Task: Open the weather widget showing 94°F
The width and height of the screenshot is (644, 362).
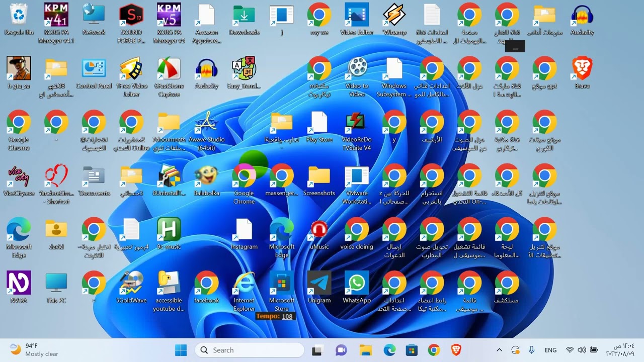Action: pos(34,350)
